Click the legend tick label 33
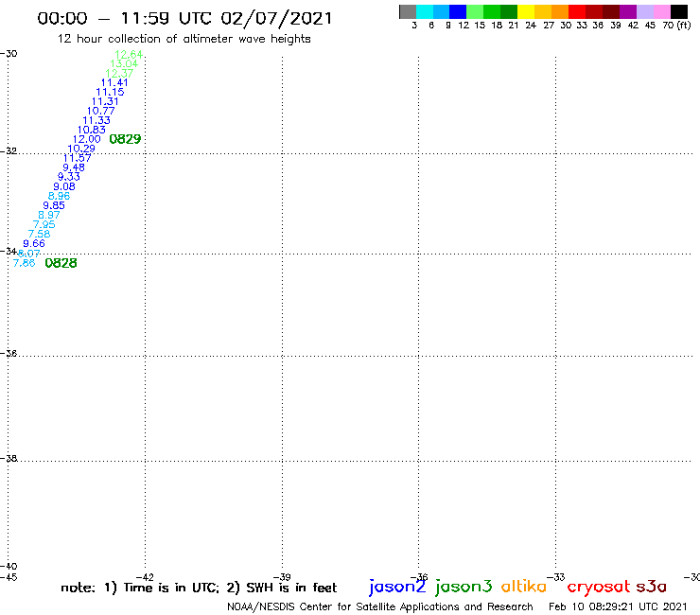 click(x=581, y=26)
